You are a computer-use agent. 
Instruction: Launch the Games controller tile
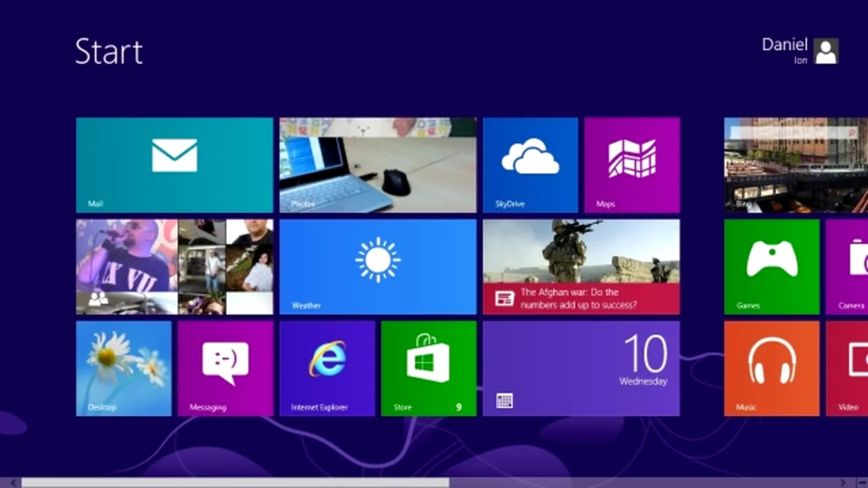pos(771,266)
